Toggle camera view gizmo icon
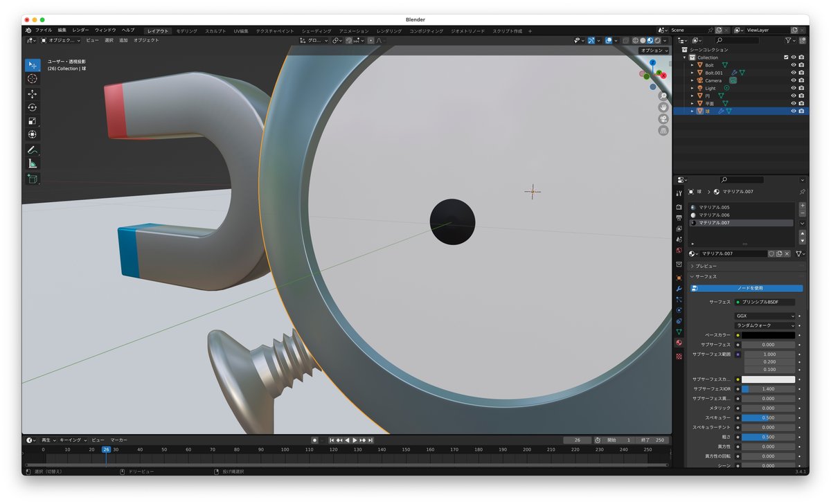This screenshot has height=504, width=831. 663,119
